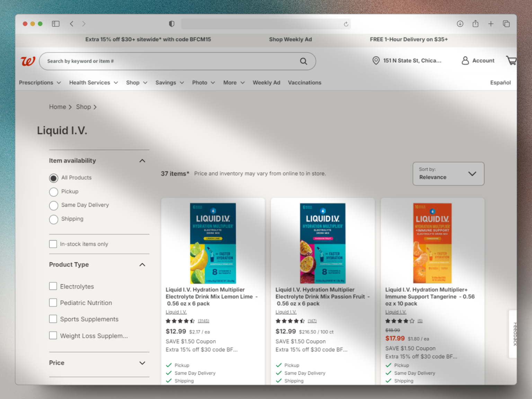
Task: Check the Electrolytes filter
Action: tap(53, 286)
